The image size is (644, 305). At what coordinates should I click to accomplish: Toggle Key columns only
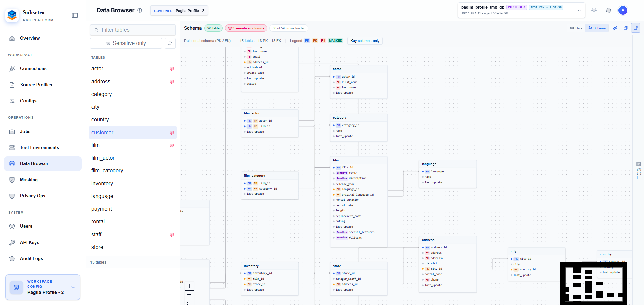[365, 41]
